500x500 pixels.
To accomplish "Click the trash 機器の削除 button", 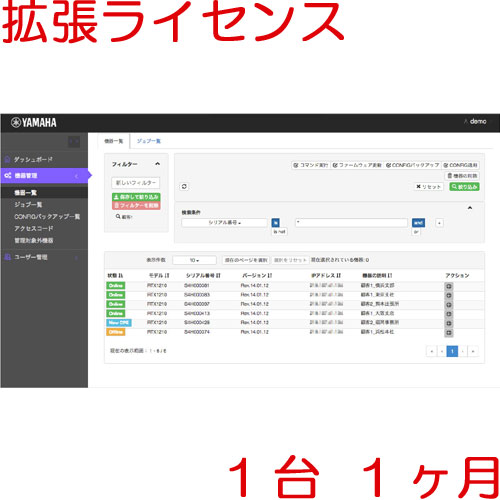I will (462, 176).
